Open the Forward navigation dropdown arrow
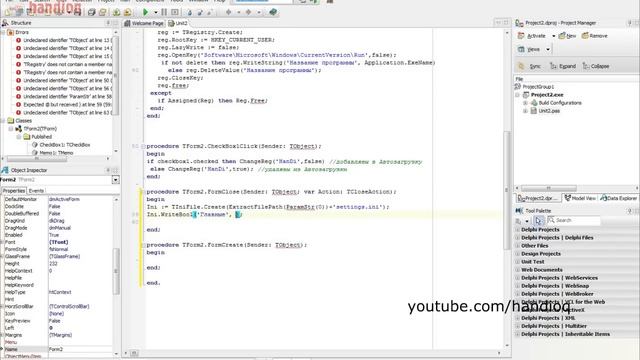Screen dimensions: 640x360 [x=259, y=13]
